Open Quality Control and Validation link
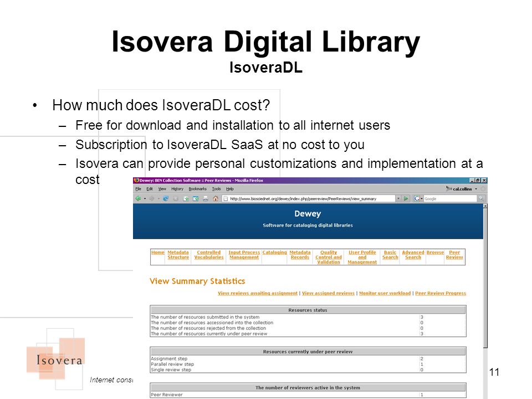The height and width of the screenshot is (399, 532). coord(329,257)
